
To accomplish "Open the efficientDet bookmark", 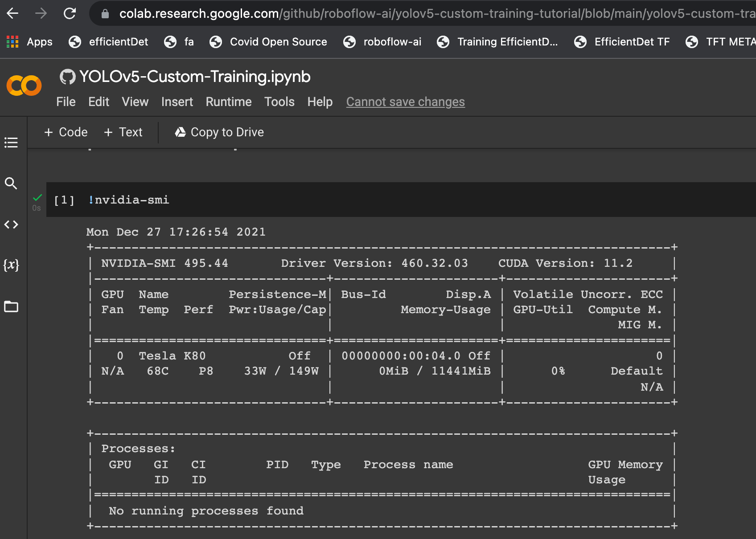I will [x=108, y=42].
